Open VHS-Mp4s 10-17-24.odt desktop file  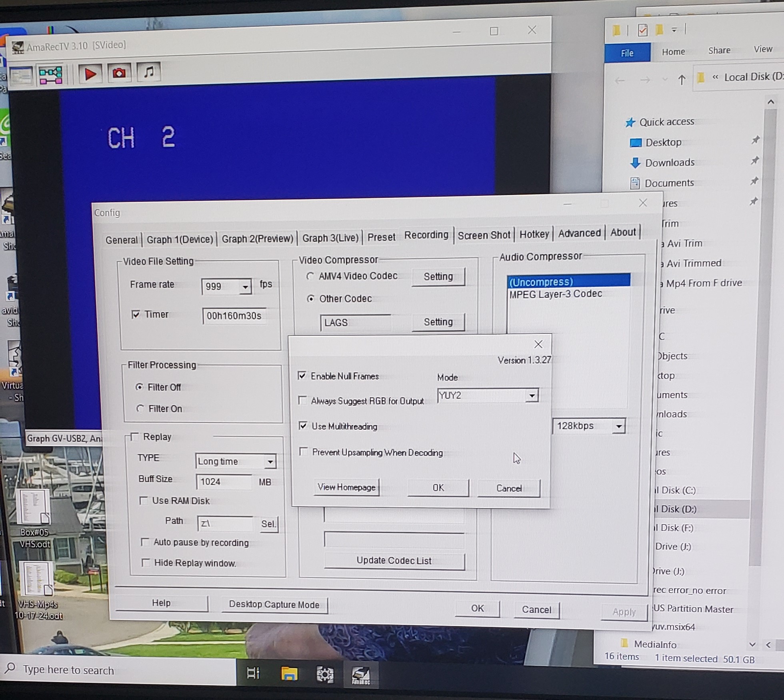(38, 591)
